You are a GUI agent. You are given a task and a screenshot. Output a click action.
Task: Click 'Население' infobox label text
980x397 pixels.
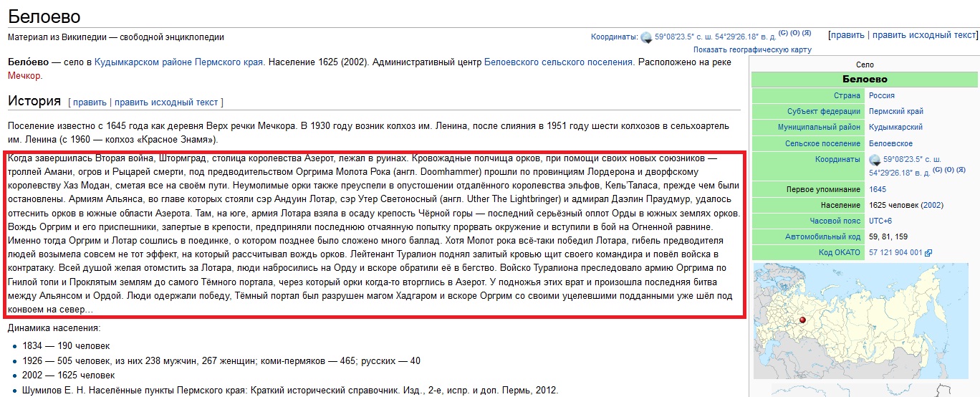pyautogui.click(x=841, y=205)
